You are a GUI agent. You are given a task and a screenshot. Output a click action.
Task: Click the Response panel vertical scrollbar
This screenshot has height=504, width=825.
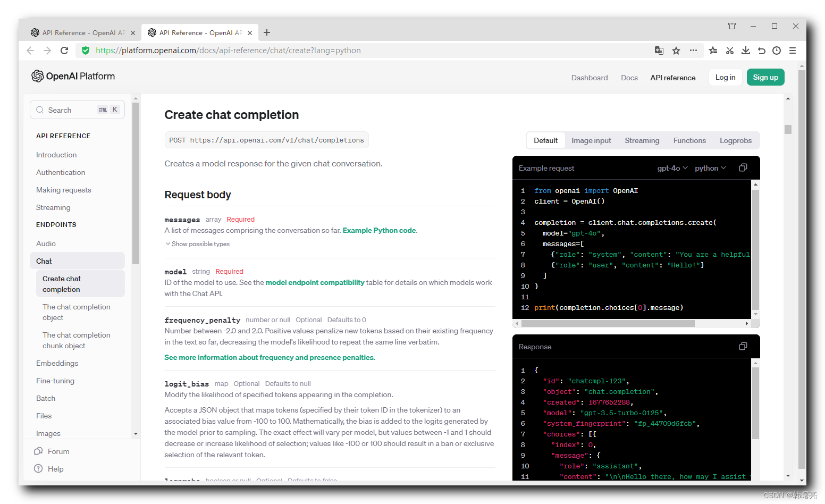755,403
